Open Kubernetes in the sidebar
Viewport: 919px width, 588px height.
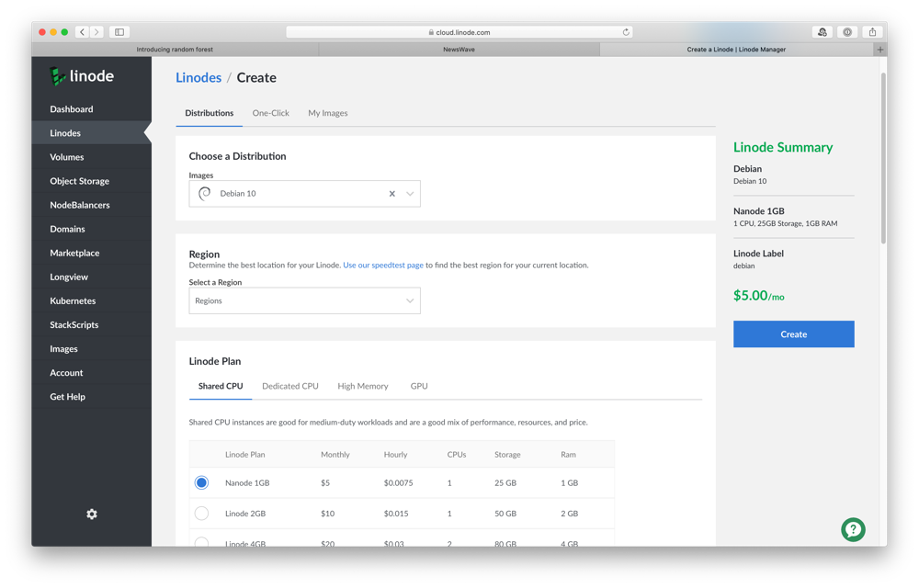tap(91, 301)
